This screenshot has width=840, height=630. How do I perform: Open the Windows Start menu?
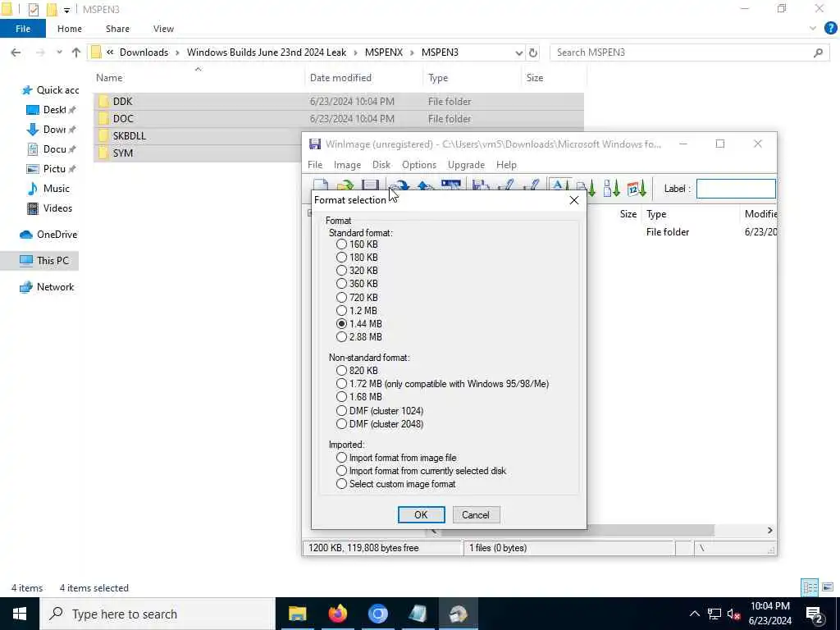(x=20, y=614)
